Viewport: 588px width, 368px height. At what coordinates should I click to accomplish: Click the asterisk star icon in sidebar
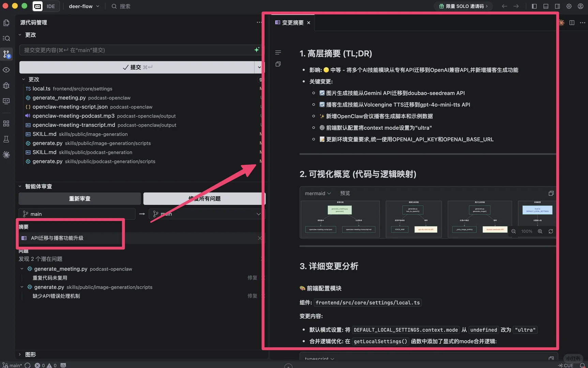click(x=6, y=155)
